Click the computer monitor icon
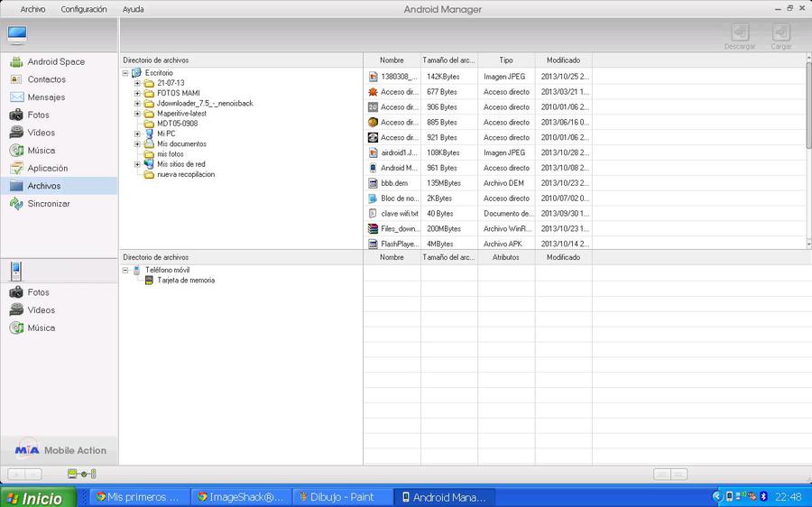The image size is (812, 507). pyautogui.click(x=17, y=34)
